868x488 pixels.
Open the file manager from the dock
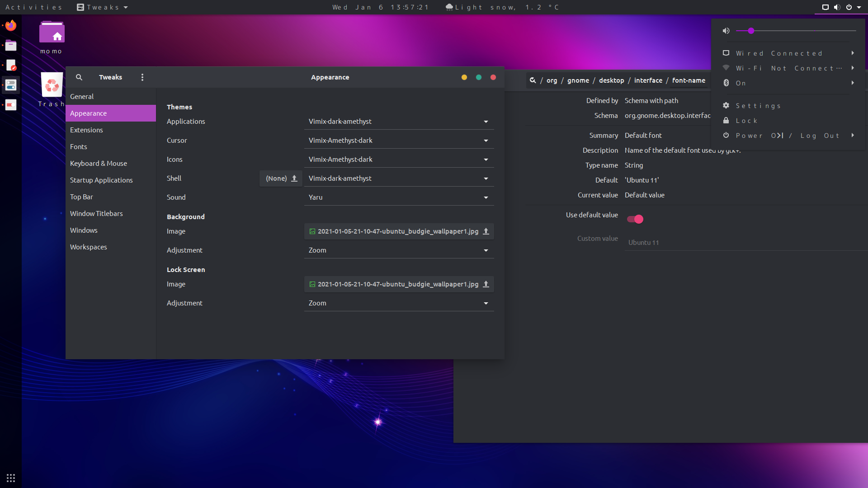tap(10, 45)
